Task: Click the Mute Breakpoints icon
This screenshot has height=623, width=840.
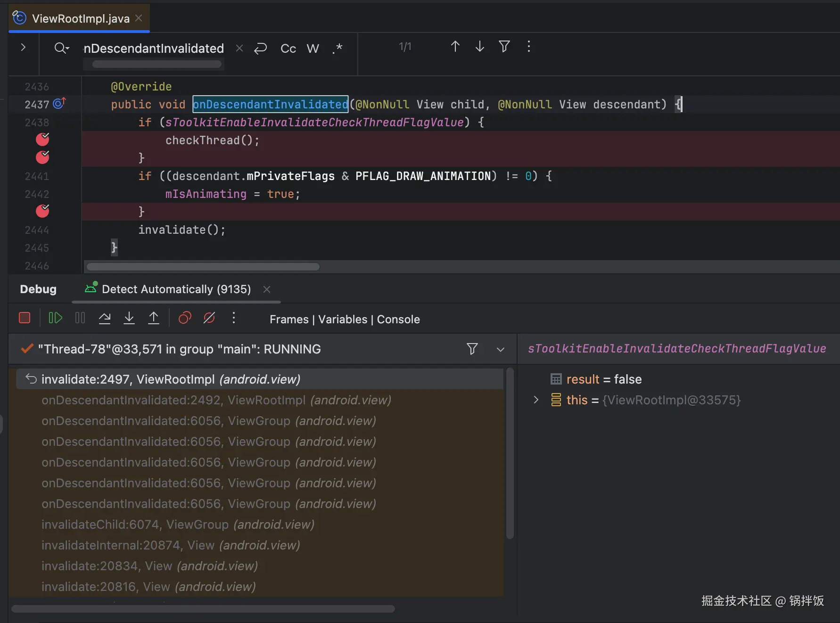Action: pos(209,318)
